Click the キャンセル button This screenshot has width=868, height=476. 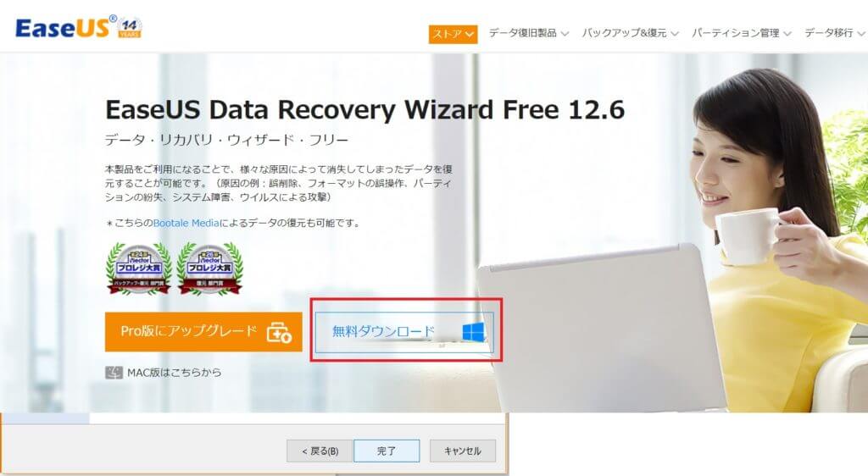coord(463,451)
